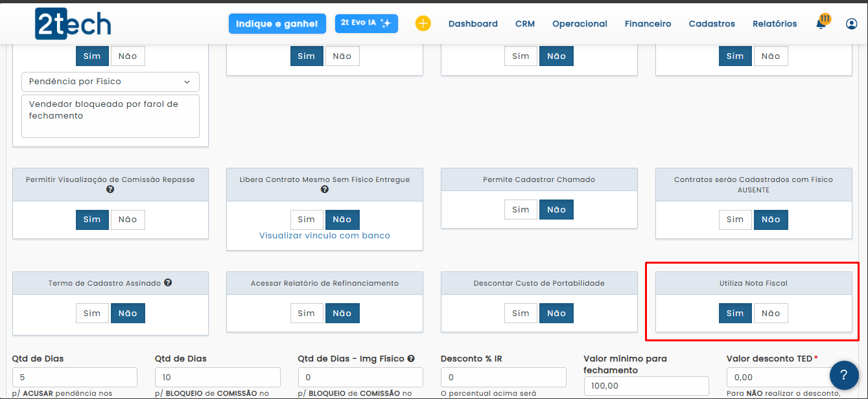Open the floating help question mark button

(843, 375)
